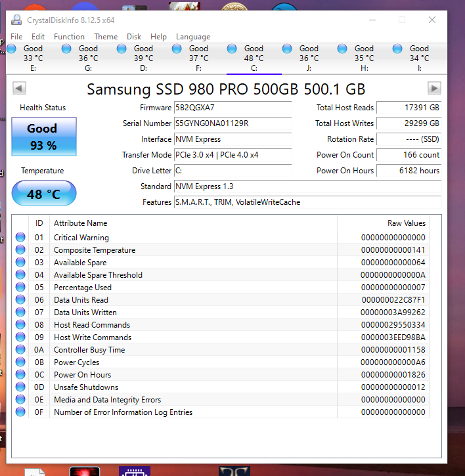Select the Composite Temperature attribute name

[95, 250]
